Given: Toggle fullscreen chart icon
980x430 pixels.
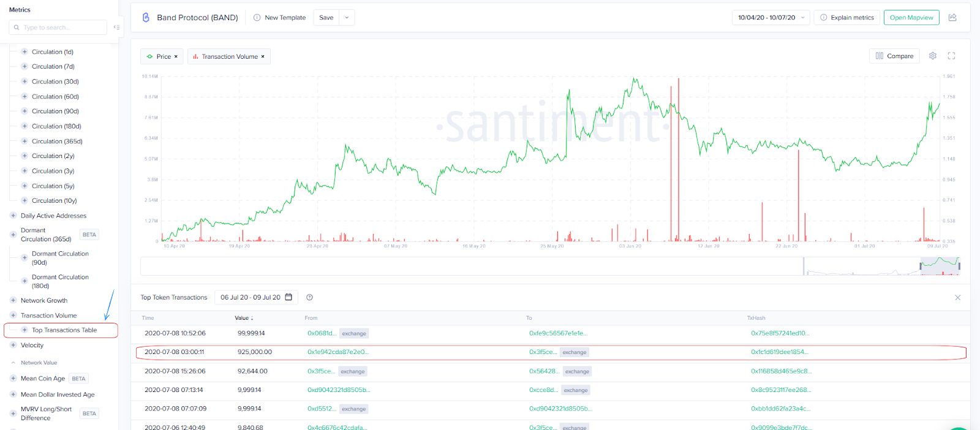Looking at the screenshot, I should click(951, 56).
